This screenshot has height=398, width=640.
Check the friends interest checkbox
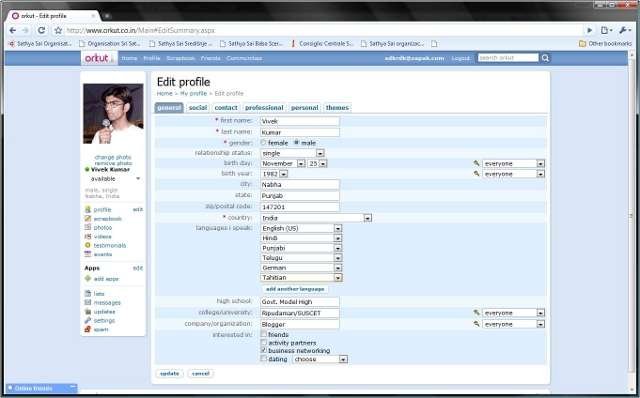click(264, 334)
